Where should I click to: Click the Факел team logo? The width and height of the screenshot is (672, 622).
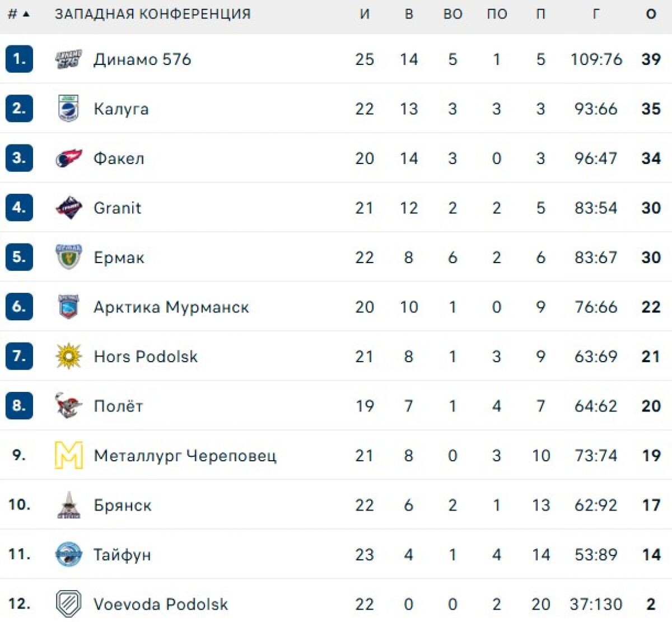click(69, 158)
